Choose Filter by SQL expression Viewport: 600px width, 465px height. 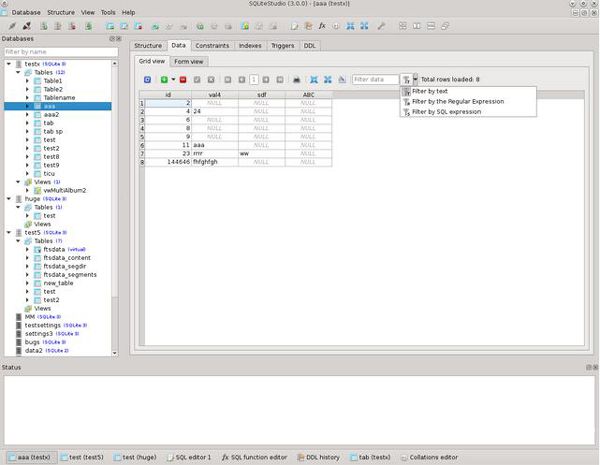click(468, 112)
